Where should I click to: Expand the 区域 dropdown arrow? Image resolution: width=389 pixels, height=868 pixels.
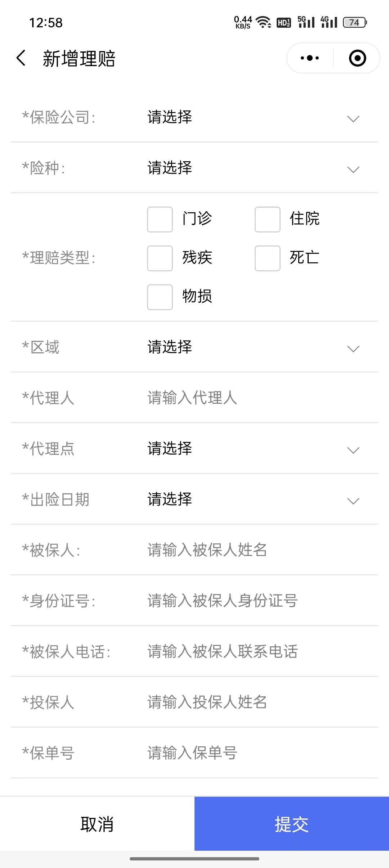(x=353, y=349)
